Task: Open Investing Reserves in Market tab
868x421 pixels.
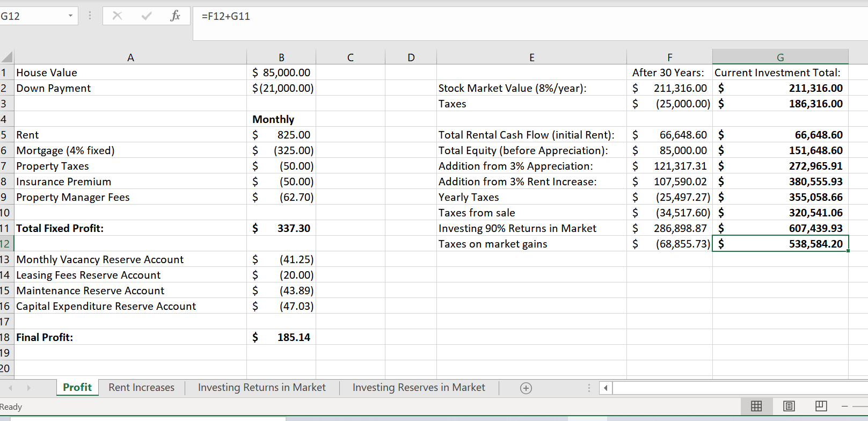Action: [419, 387]
